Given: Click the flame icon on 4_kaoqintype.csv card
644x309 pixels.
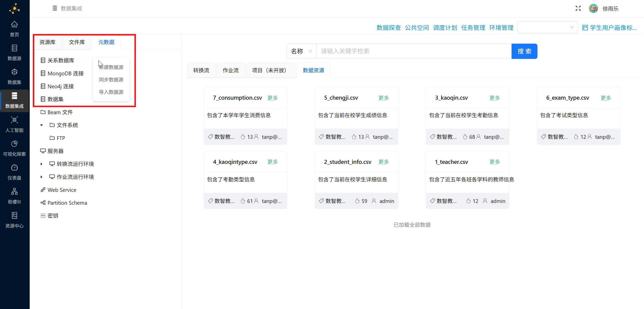Looking at the screenshot, I should click(x=243, y=201).
